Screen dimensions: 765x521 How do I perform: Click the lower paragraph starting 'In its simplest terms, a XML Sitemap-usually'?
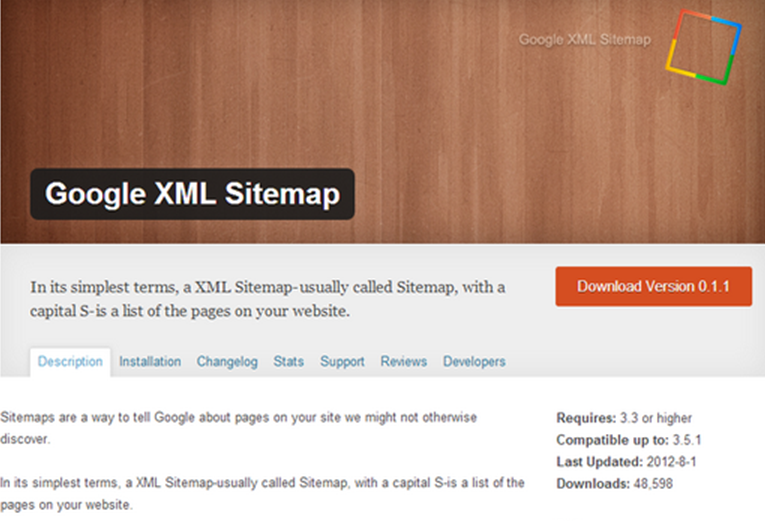(262, 493)
